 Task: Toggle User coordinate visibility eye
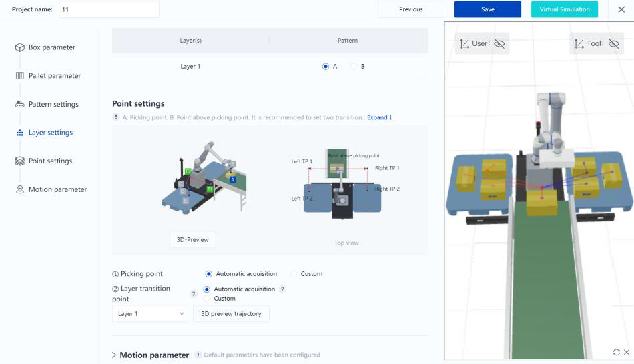[x=499, y=44]
